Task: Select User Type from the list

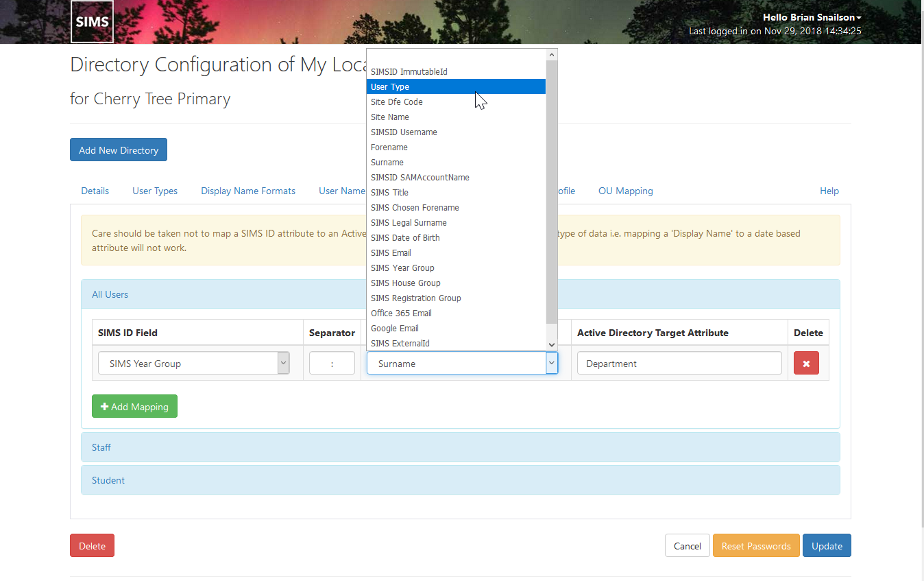Action: click(456, 86)
